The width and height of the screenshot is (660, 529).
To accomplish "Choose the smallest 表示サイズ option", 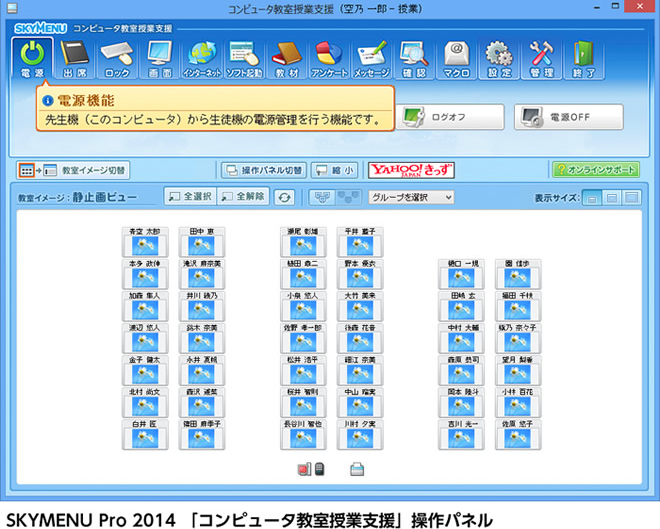I will point(592,197).
